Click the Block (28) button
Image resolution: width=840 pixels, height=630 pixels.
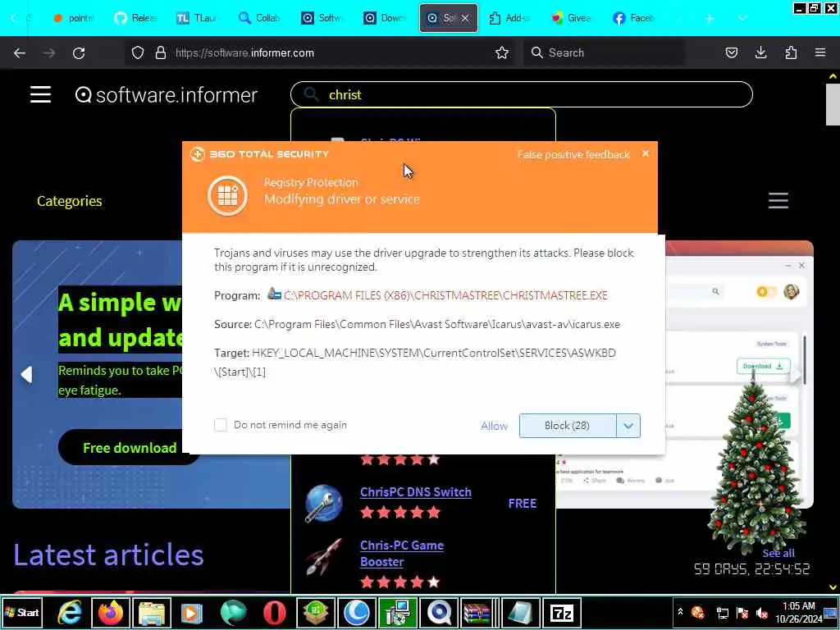pos(568,426)
